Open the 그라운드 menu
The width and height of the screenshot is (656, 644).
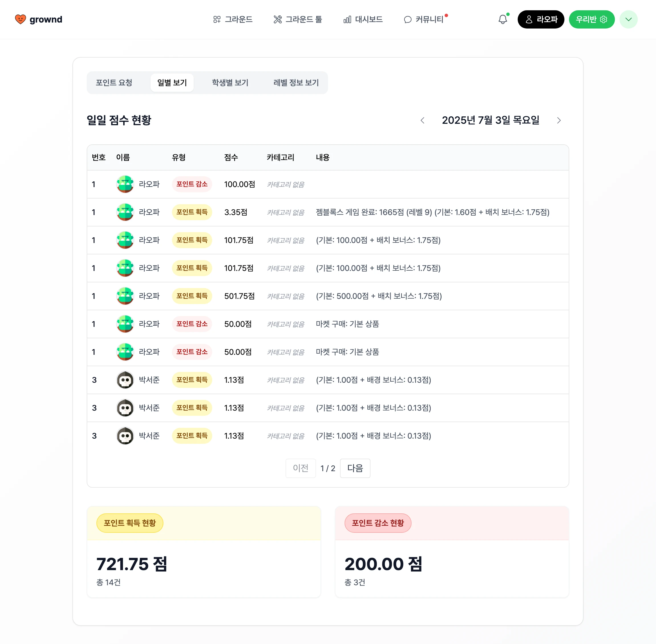click(233, 19)
